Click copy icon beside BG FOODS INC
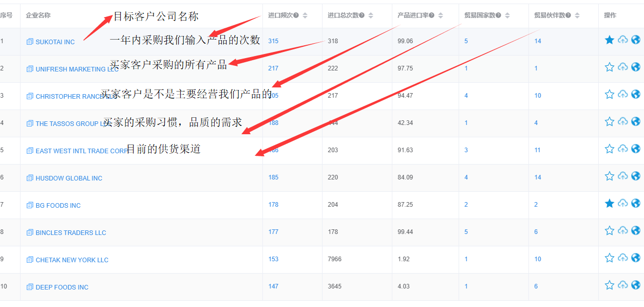The height and width of the screenshot is (307, 644). point(30,205)
